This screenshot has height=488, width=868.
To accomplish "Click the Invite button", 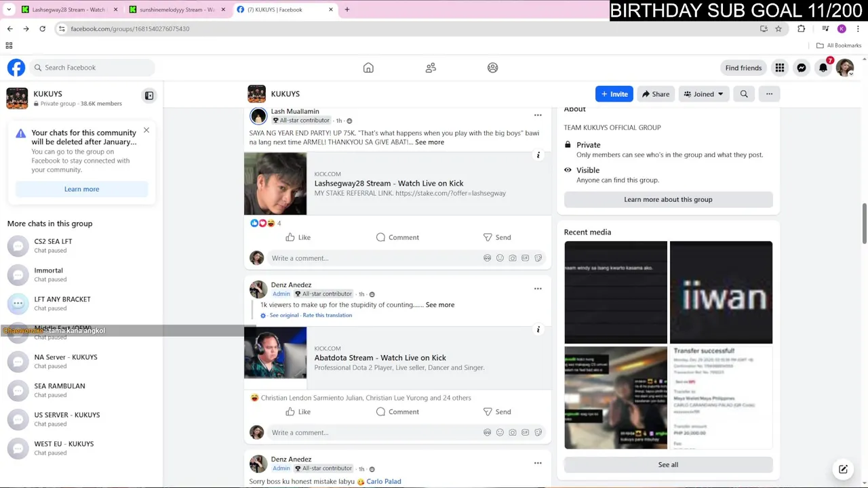I will (x=614, y=94).
